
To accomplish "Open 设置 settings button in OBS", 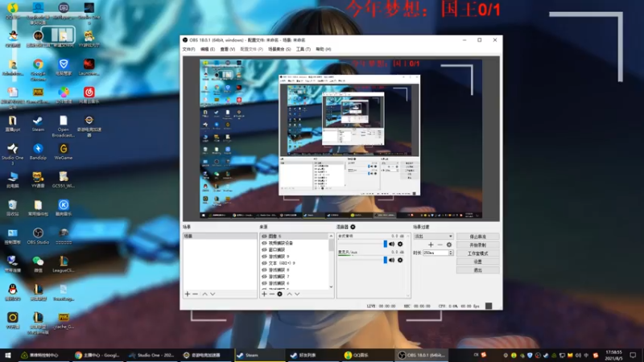I will 477,261.
